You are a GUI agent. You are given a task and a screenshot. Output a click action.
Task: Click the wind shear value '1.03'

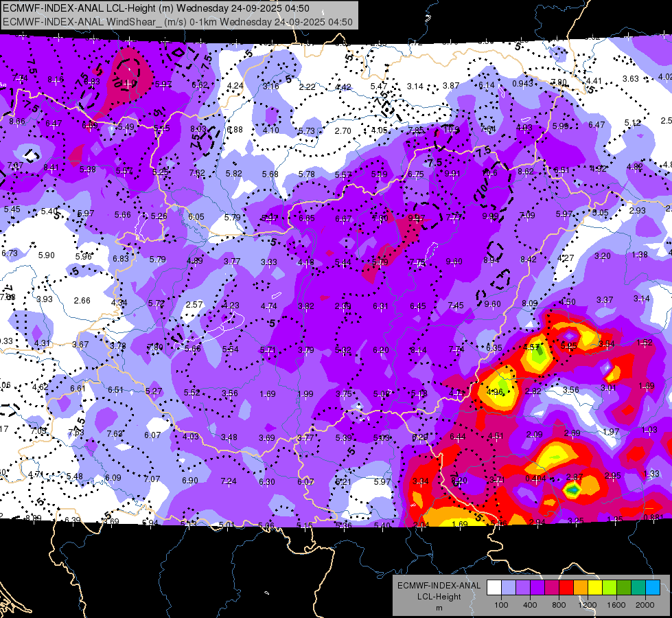[650, 430]
